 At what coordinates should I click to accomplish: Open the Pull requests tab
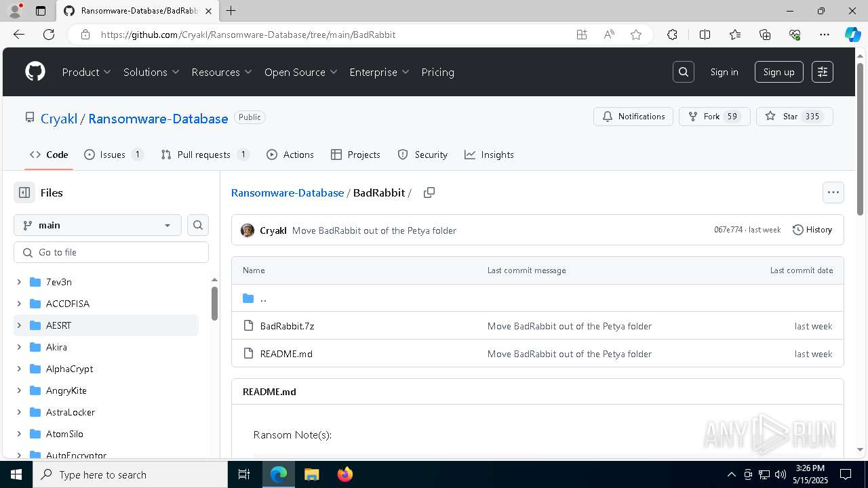205,155
